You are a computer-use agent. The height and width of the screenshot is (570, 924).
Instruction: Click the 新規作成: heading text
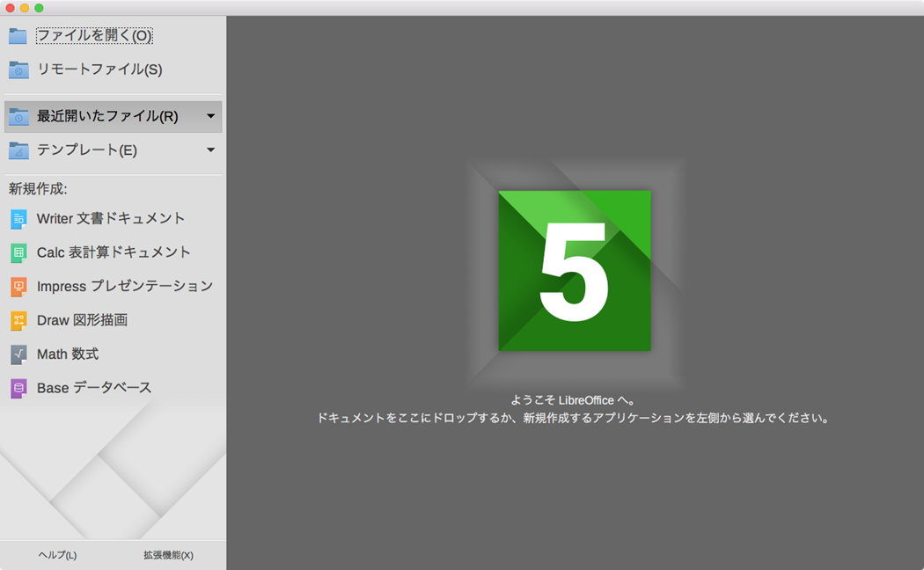pyautogui.click(x=38, y=189)
